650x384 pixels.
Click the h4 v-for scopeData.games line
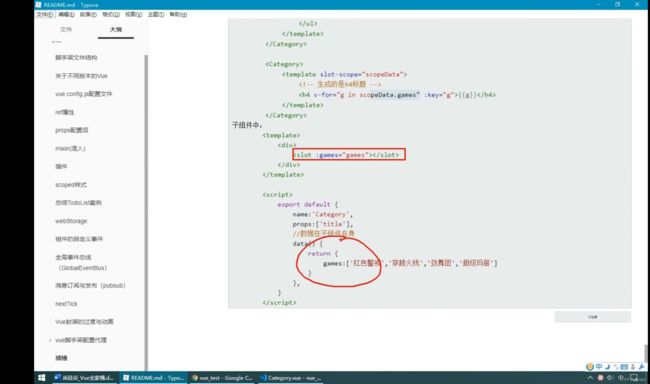[x=397, y=95]
